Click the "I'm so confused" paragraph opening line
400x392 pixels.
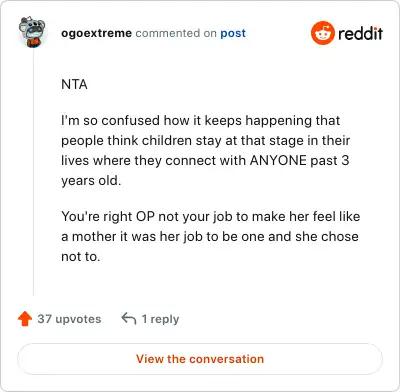pos(201,120)
